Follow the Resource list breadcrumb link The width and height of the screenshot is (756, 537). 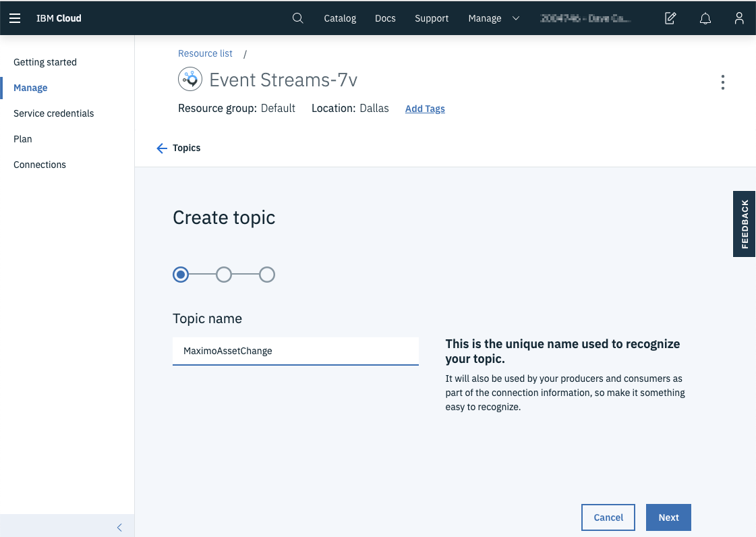(205, 53)
